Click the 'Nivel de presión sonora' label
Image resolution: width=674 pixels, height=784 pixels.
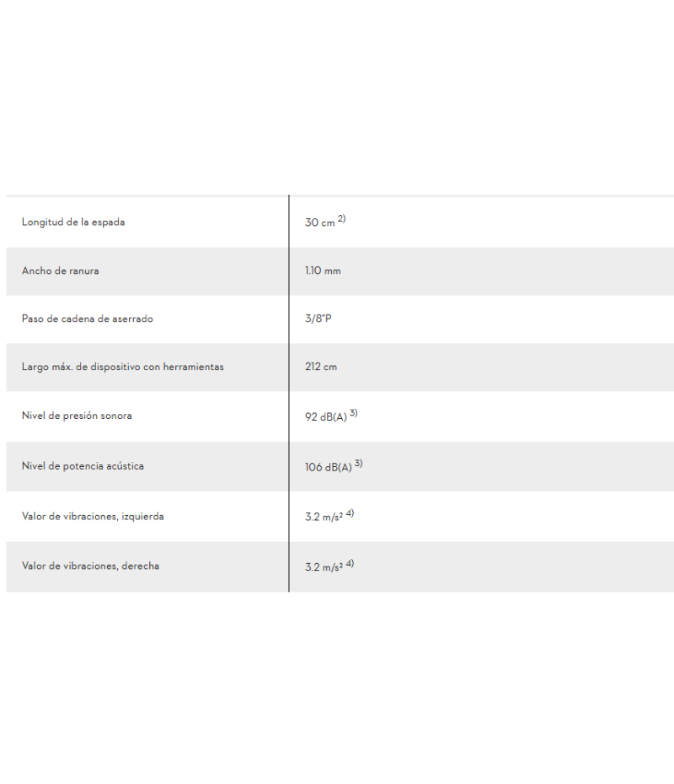click(x=77, y=416)
